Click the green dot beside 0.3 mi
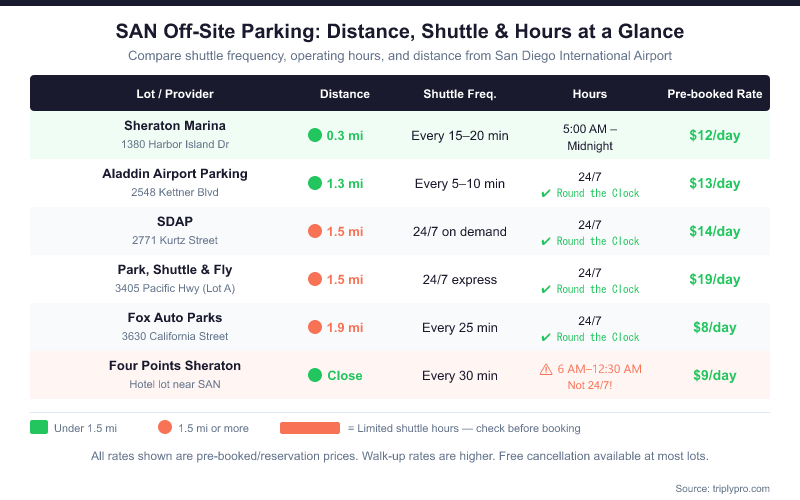The width and height of the screenshot is (800, 500). click(315, 135)
